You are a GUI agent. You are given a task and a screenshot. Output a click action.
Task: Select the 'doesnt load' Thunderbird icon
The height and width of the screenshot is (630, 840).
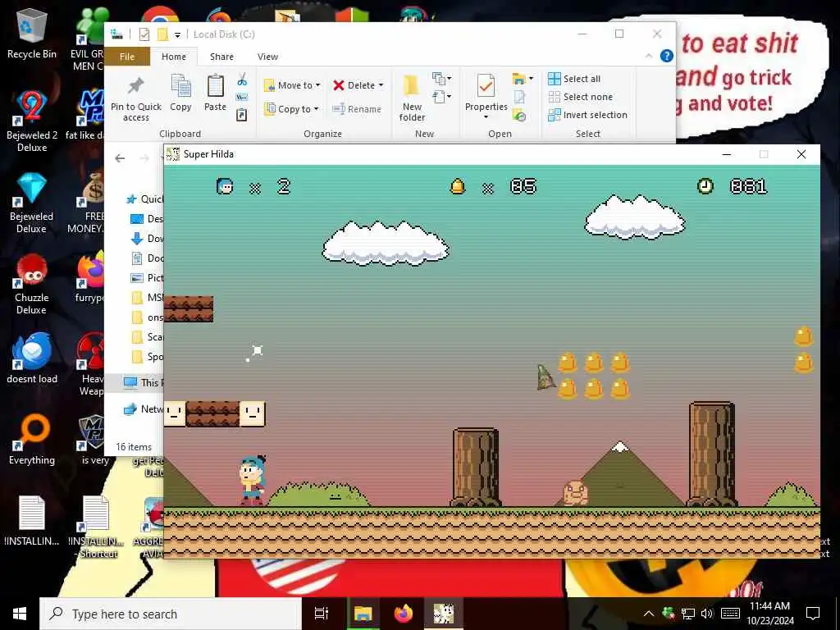point(32,358)
